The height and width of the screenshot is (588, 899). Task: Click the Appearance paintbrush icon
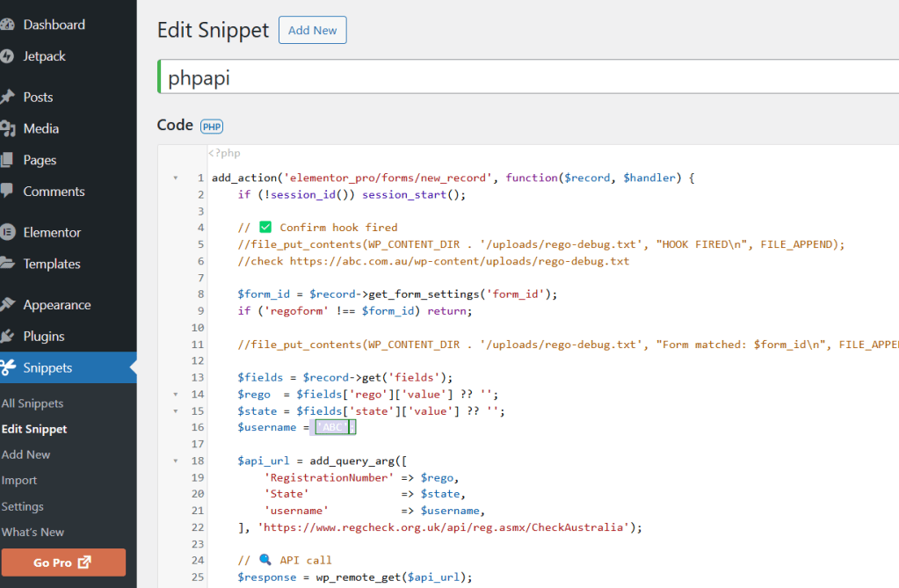click(7, 305)
